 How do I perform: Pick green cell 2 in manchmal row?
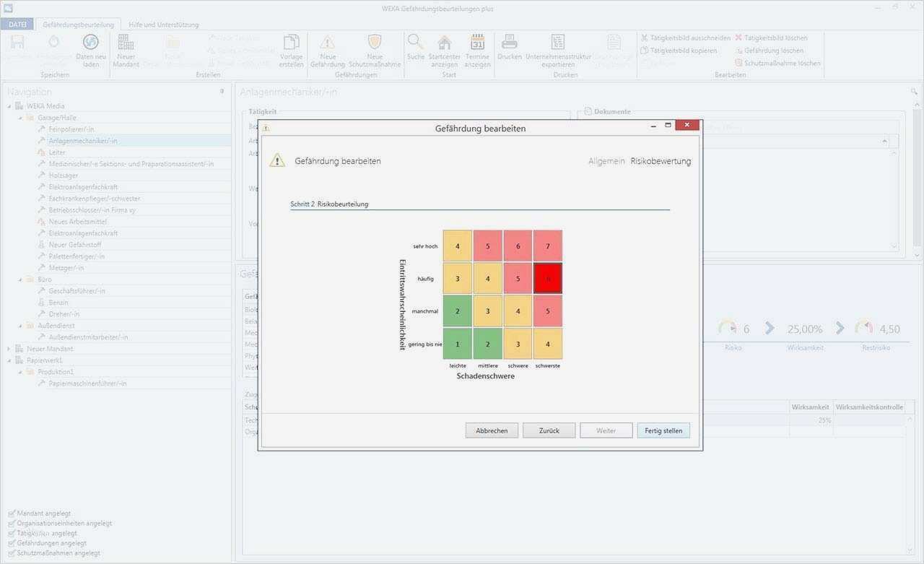coord(457,311)
